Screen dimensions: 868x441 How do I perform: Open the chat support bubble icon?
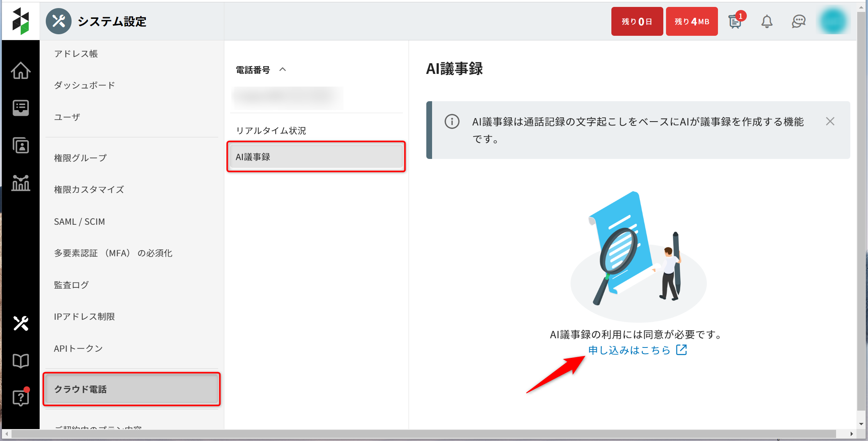[798, 22]
